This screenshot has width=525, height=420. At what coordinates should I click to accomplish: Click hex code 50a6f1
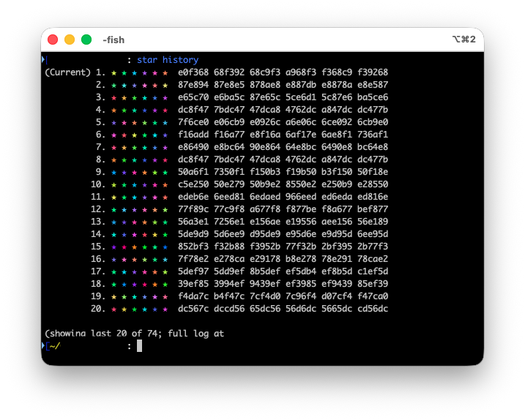click(x=193, y=172)
